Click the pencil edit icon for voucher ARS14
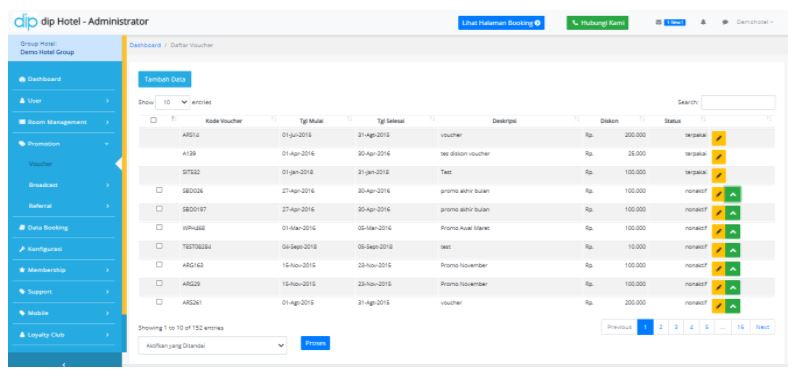The height and width of the screenshot is (378, 795). (x=718, y=138)
